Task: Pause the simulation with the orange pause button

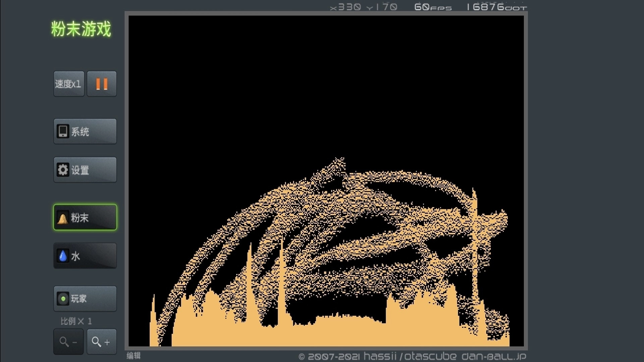Action: point(102,84)
